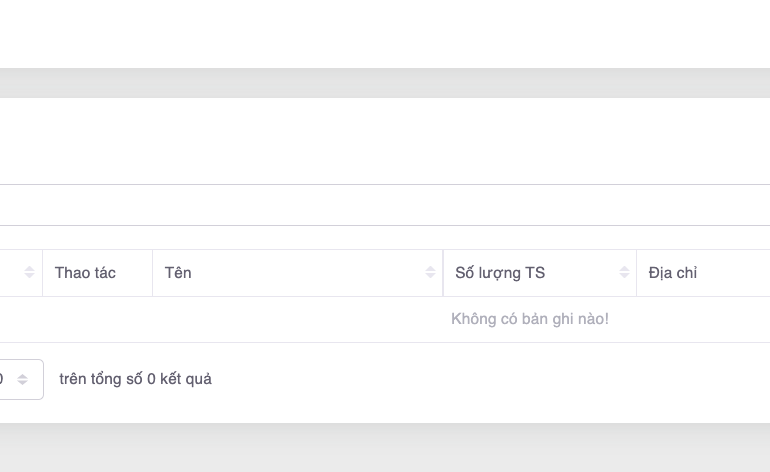This screenshot has width=770, height=472.
Task: Click the gray background below the table card
Action: point(385,448)
